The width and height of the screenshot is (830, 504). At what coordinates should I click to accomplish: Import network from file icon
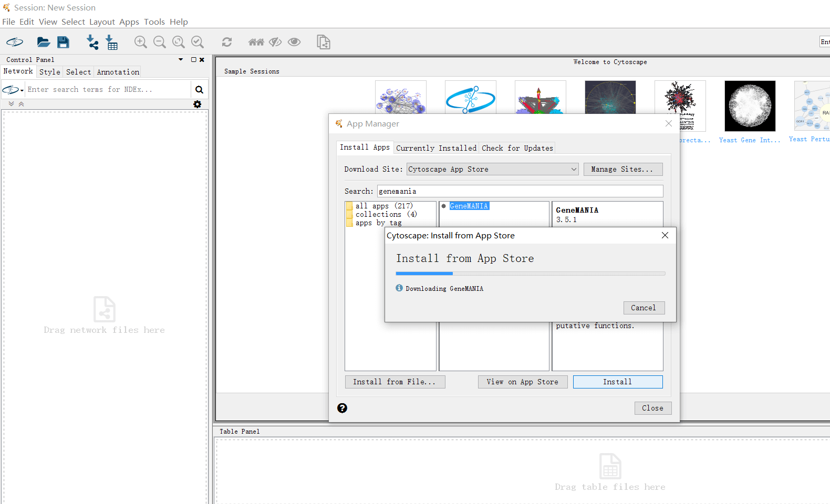pyautogui.click(x=92, y=42)
